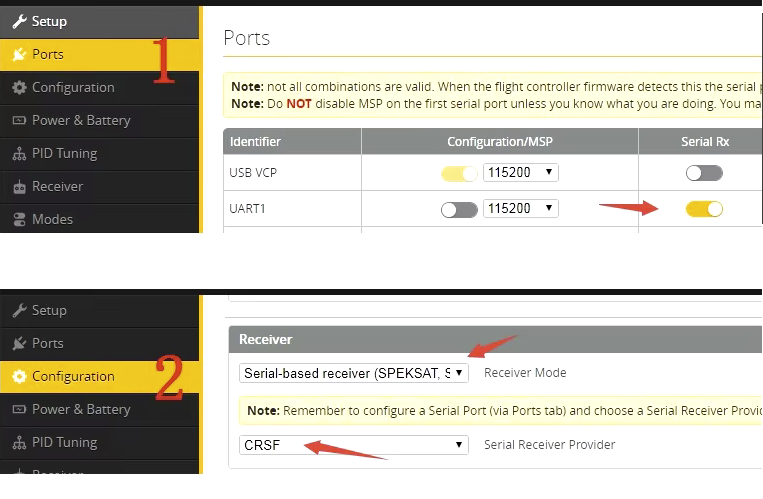
Task: Open the USB VCP baud rate dropdown
Action: (x=520, y=173)
